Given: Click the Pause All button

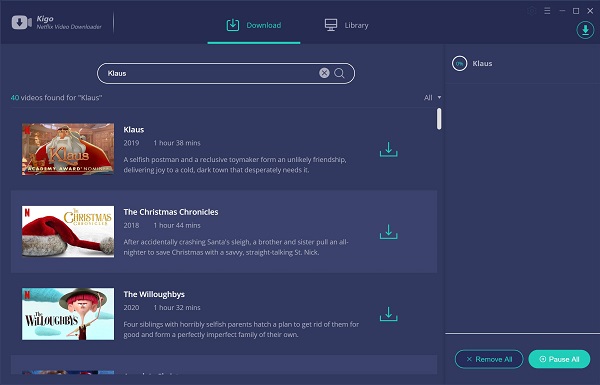Looking at the screenshot, I should (559, 359).
